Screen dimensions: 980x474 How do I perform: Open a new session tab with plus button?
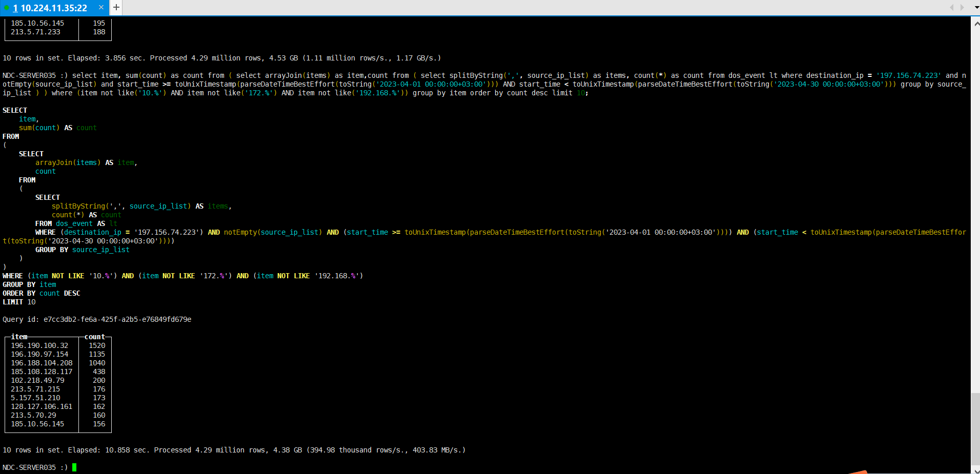coord(116,7)
